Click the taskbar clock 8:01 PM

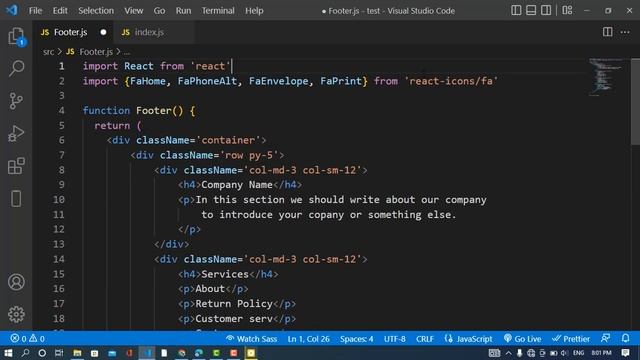tap(601, 353)
